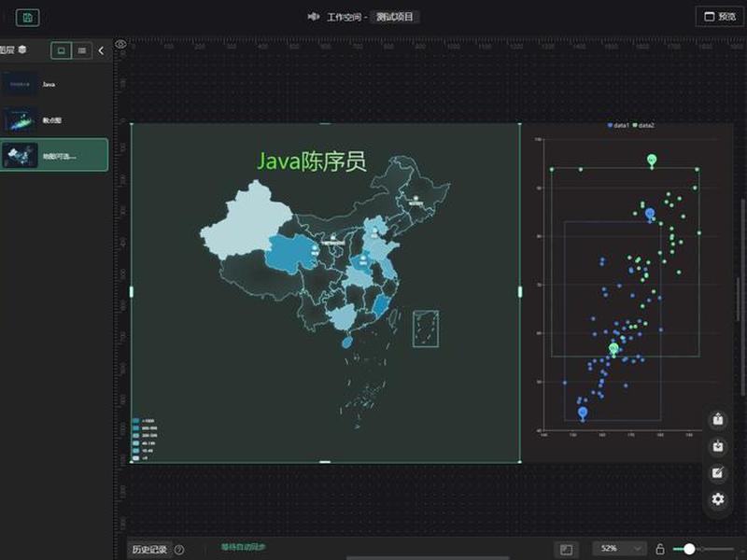Toggle data2 legend in scatter chart

pyautogui.click(x=643, y=125)
